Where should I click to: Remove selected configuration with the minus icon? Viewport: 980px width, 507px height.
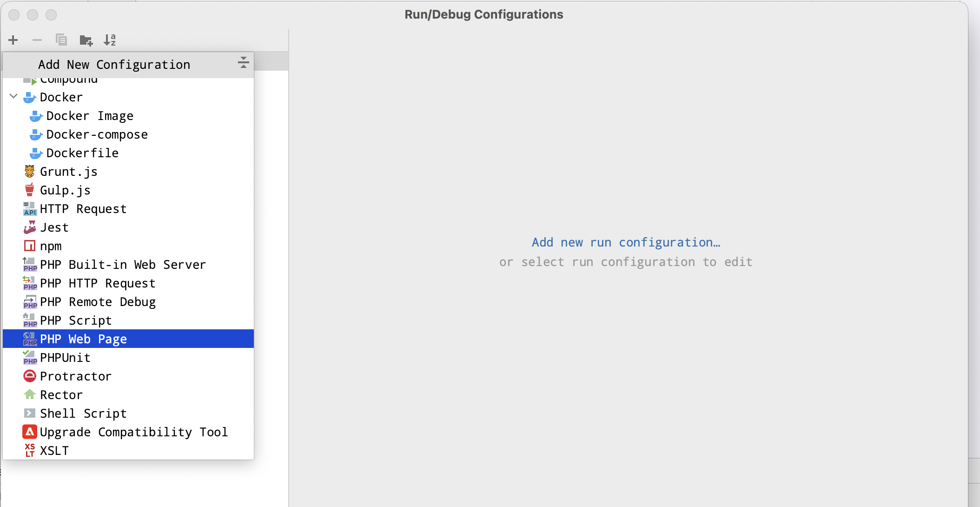point(37,40)
